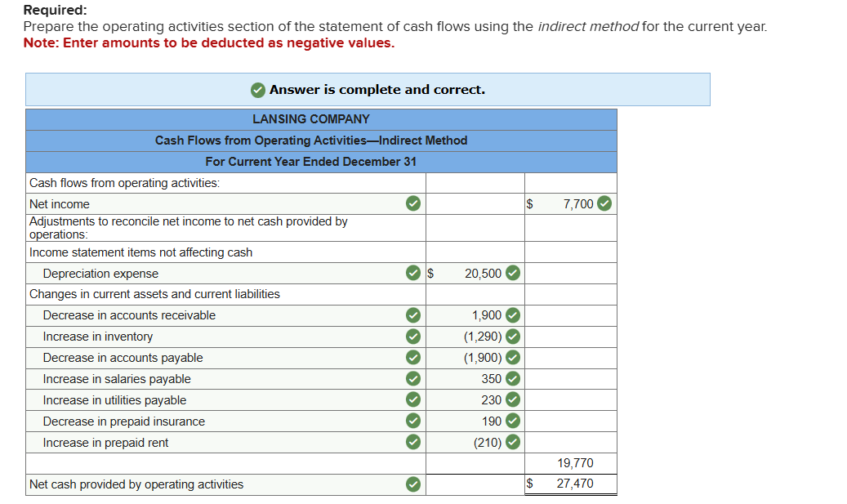Click check for Net cash provided by operating activities
Screen dimensions: 847x504
click(x=413, y=484)
